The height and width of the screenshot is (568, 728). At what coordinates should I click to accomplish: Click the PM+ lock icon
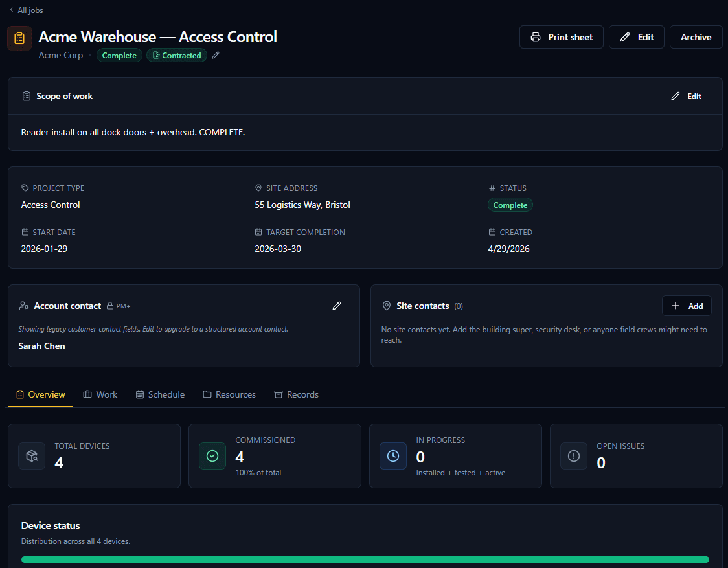(x=110, y=306)
